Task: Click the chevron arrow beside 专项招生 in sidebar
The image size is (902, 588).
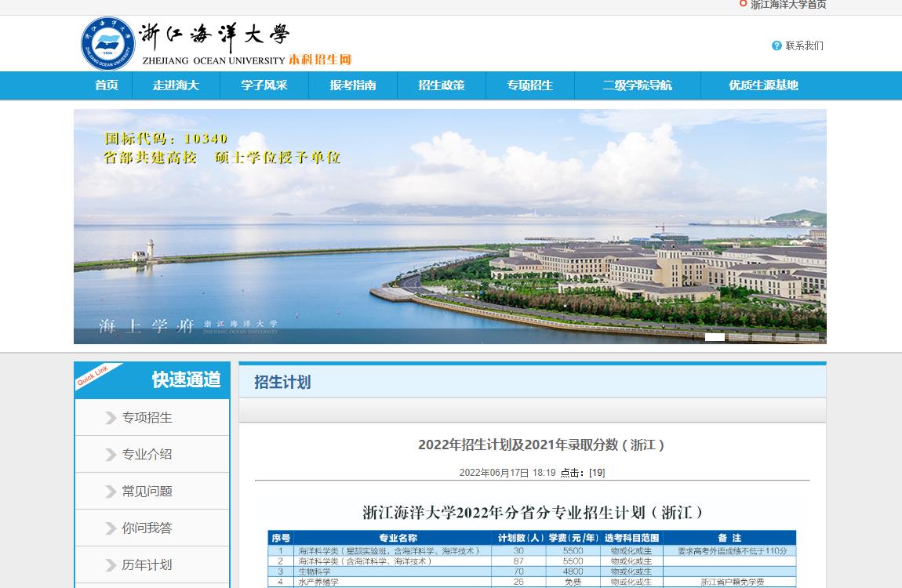Action: (x=111, y=418)
